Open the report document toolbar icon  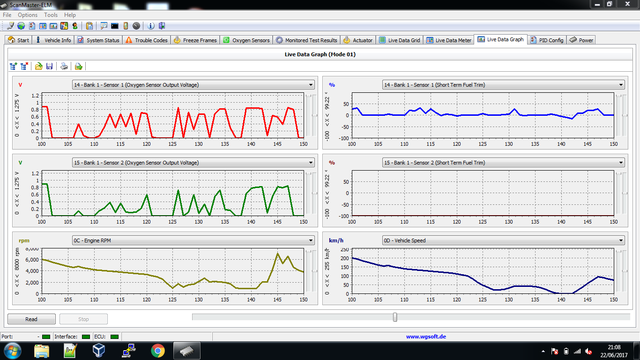pyautogui.click(x=32, y=26)
